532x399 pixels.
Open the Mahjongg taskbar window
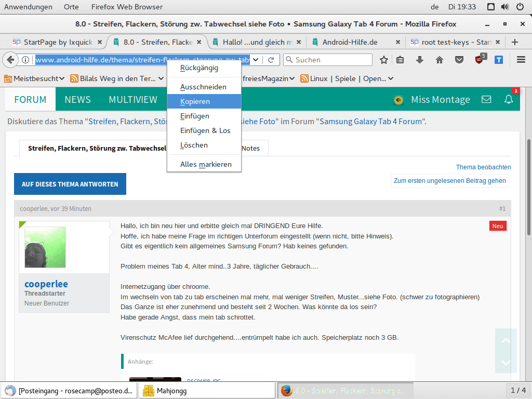tap(171, 390)
